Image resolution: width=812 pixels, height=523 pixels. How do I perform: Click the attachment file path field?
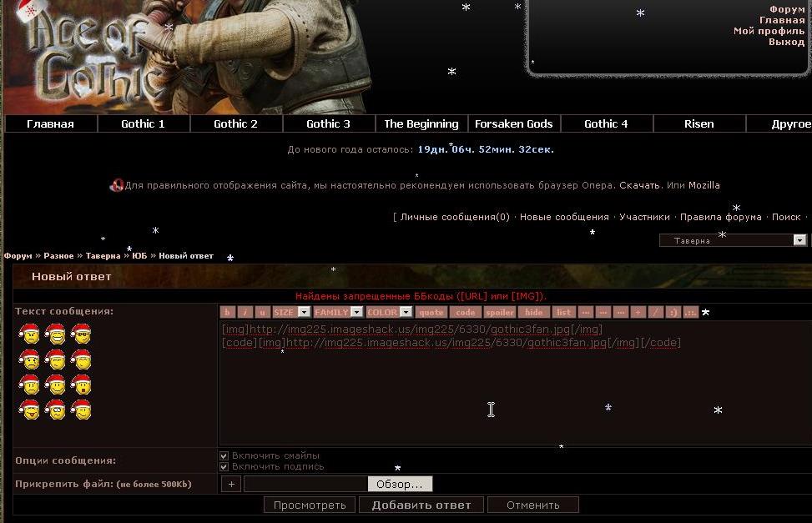coord(305,484)
